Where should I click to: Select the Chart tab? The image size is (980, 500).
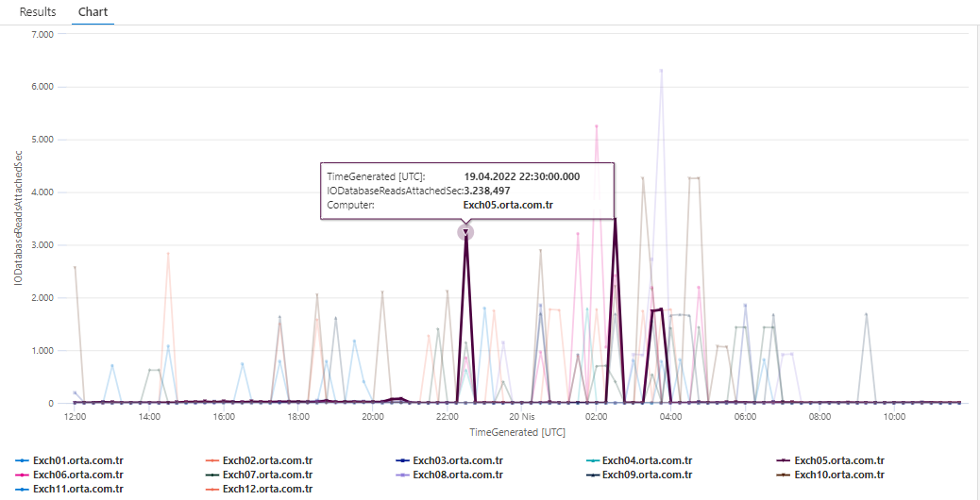[x=93, y=12]
